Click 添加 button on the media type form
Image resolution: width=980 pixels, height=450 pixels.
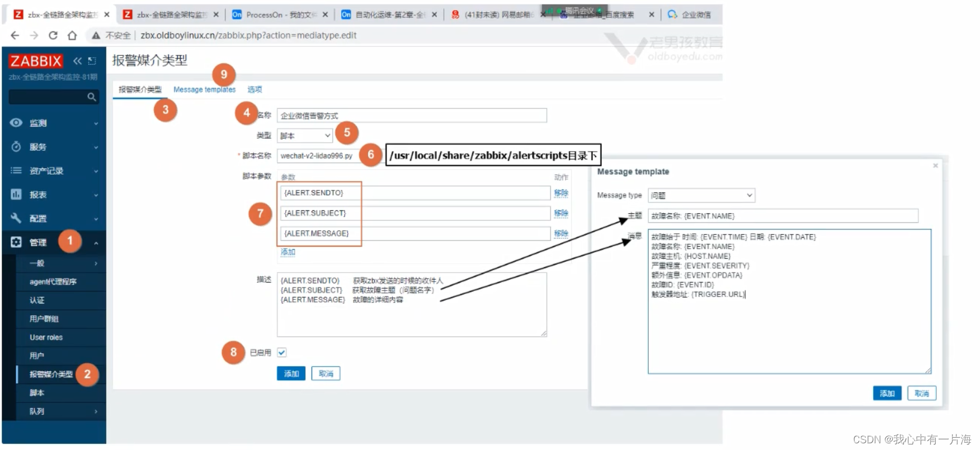point(291,373)
